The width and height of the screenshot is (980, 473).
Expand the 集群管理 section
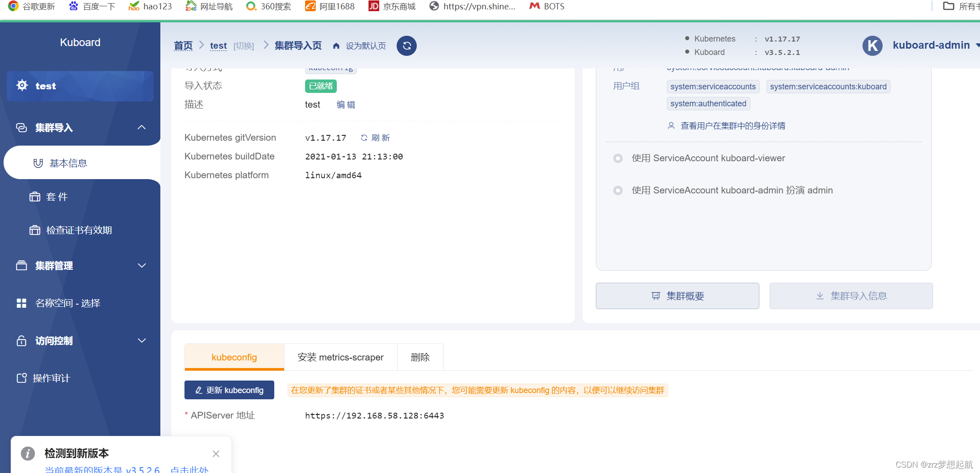coord(142,265)
